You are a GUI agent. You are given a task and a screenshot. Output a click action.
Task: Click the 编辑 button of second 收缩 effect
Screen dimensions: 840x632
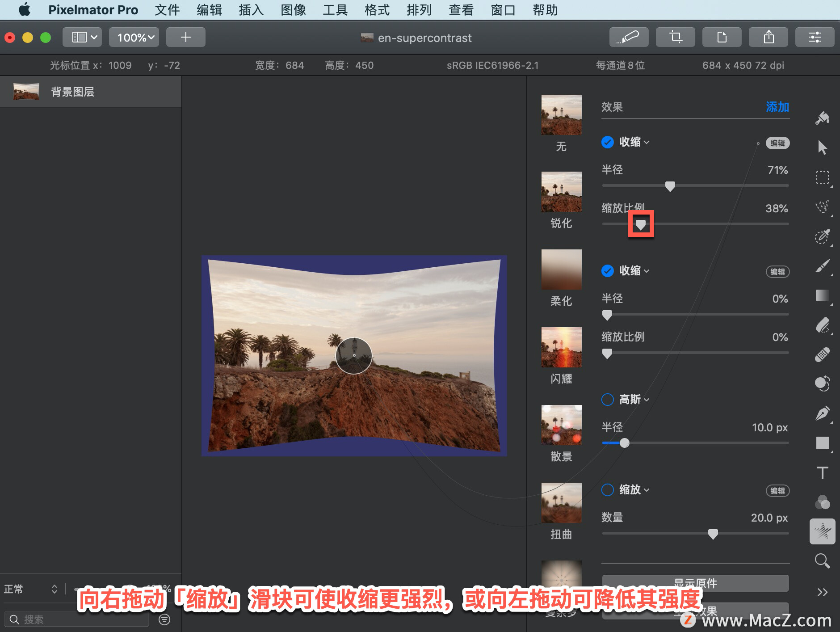[x=777, y=272]
